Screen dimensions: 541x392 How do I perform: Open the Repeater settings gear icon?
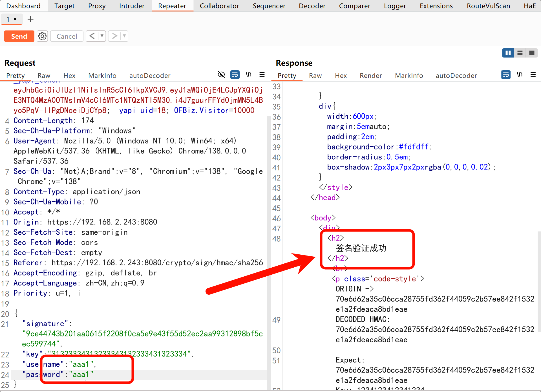pos(42,36)
